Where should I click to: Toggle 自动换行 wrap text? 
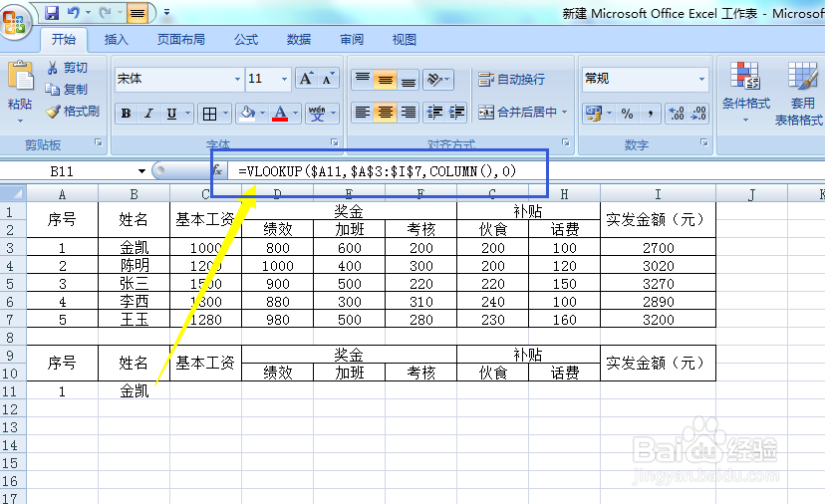coord(511,79)
